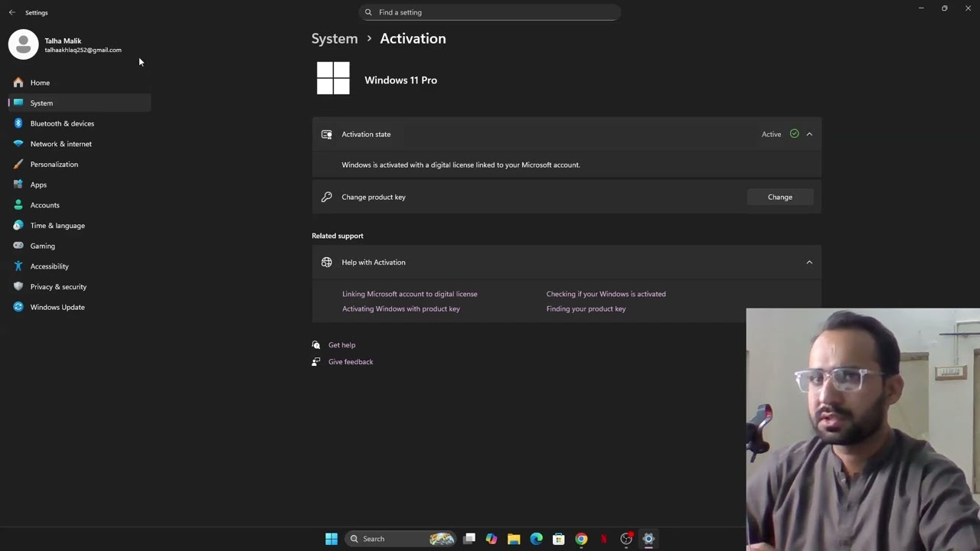The width and height of the screenshot is (980, 551).
Task: Collapse the Activation state section chevron
Action: 809,134
